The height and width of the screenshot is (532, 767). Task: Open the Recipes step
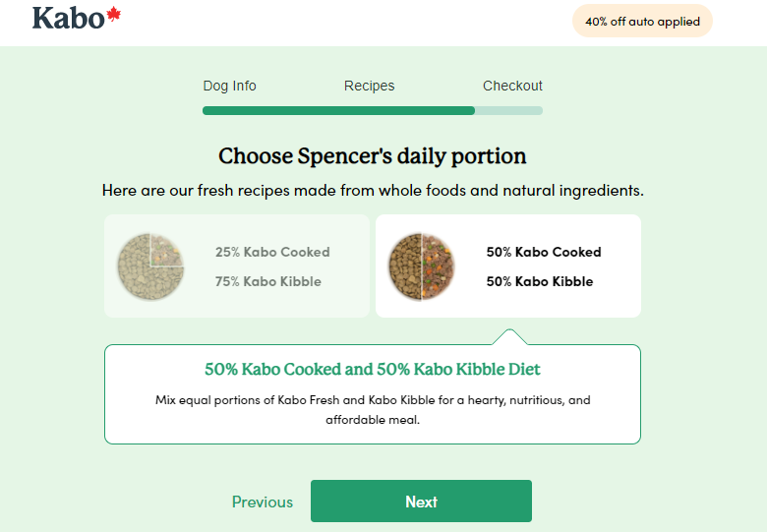pyautogui.click(x=369, y=86)
